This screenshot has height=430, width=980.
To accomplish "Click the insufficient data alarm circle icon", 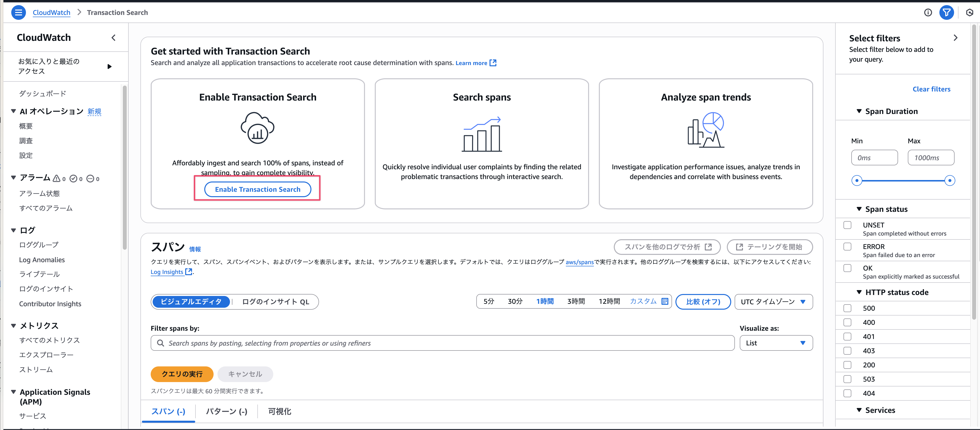I will point(90,179).
